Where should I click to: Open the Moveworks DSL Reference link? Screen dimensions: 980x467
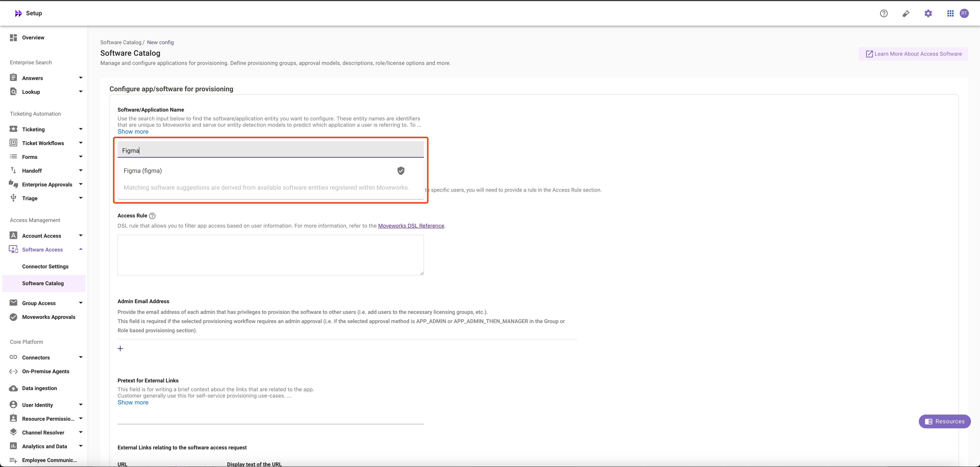pyautogui.click(x=411, y=226)
